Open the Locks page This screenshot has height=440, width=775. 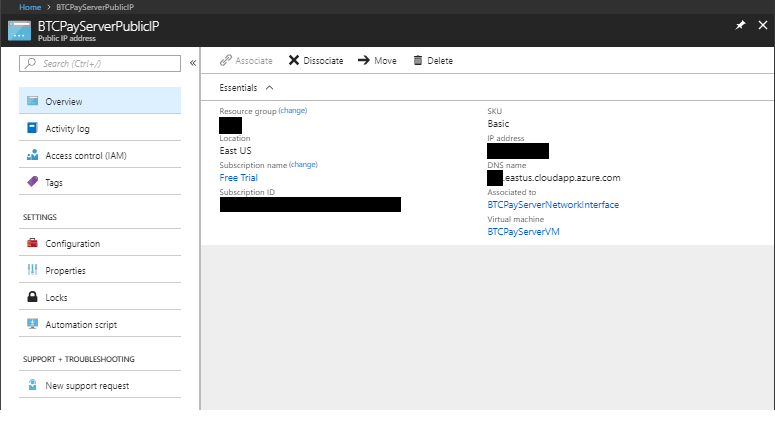click(x=100, y=298)
